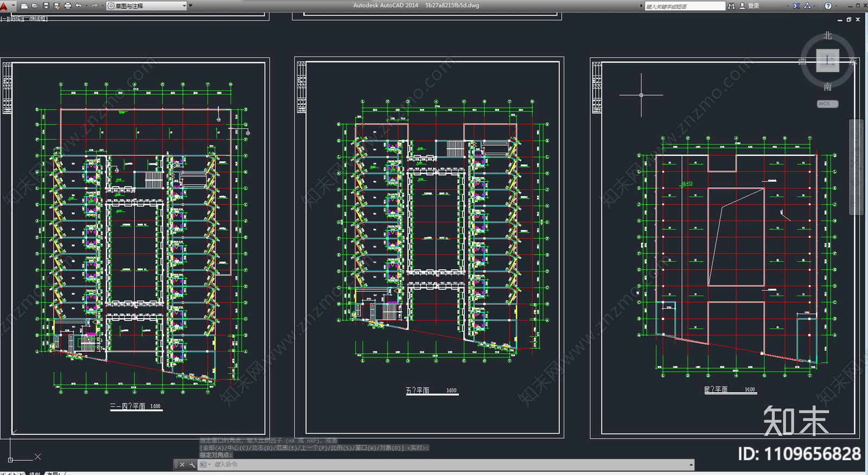This screenshot has height=475, width=868.
Task: Click the navigation bar on right edge
Action: [856, 167]
